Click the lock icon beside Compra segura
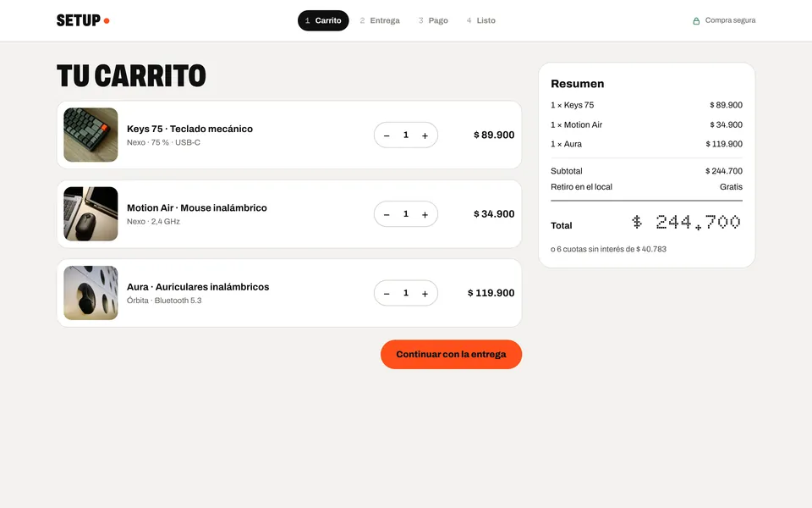The image size is (812, 508). [x=696, y=20]
